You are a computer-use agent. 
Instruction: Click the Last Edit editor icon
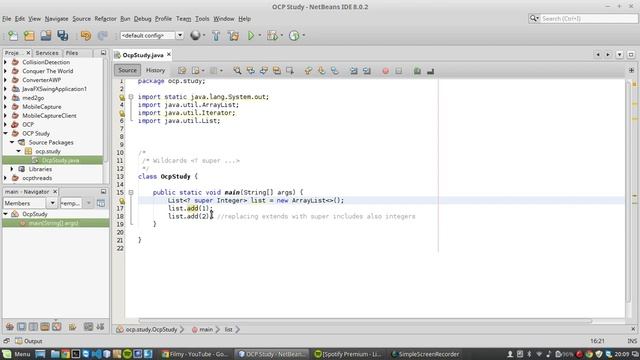pyautogui.click(x=182, y=71)
